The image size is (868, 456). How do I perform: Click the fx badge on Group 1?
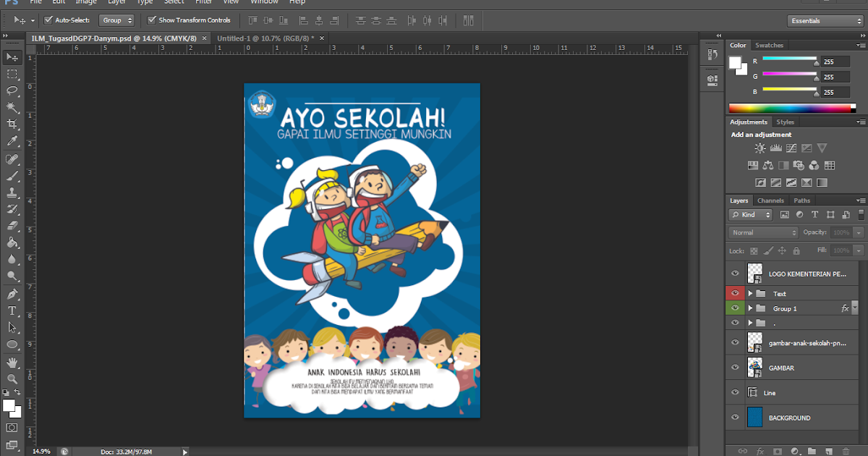click(845, 308)
